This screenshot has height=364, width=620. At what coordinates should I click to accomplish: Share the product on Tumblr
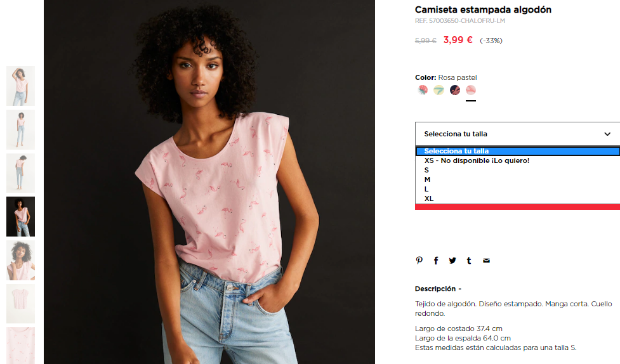pos(469,261)
